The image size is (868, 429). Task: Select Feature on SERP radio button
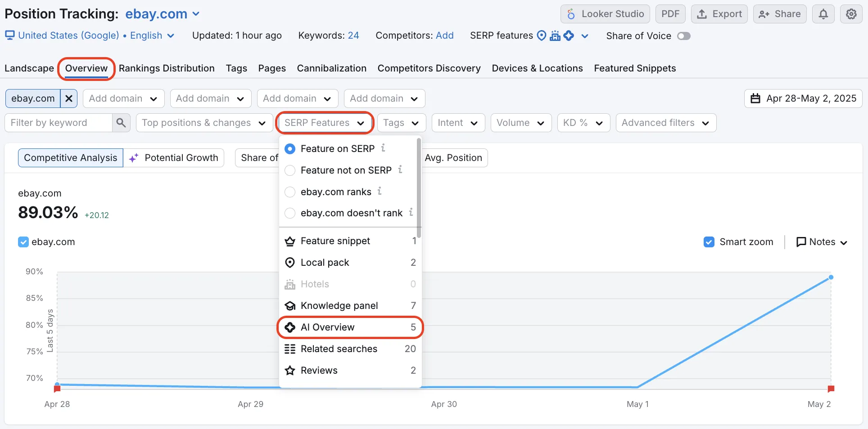tap(290, 148)
